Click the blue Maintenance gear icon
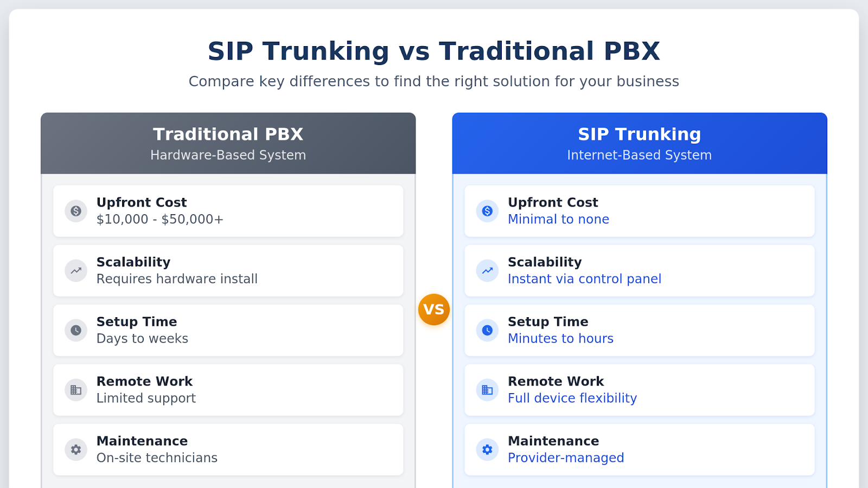 (487, 450)
